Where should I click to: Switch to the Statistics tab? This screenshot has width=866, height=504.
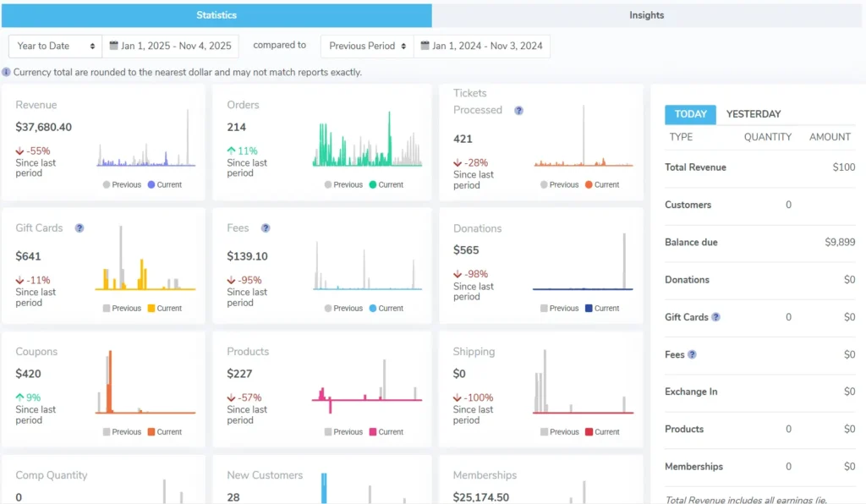pyautogui.click(x=216, y=15)
